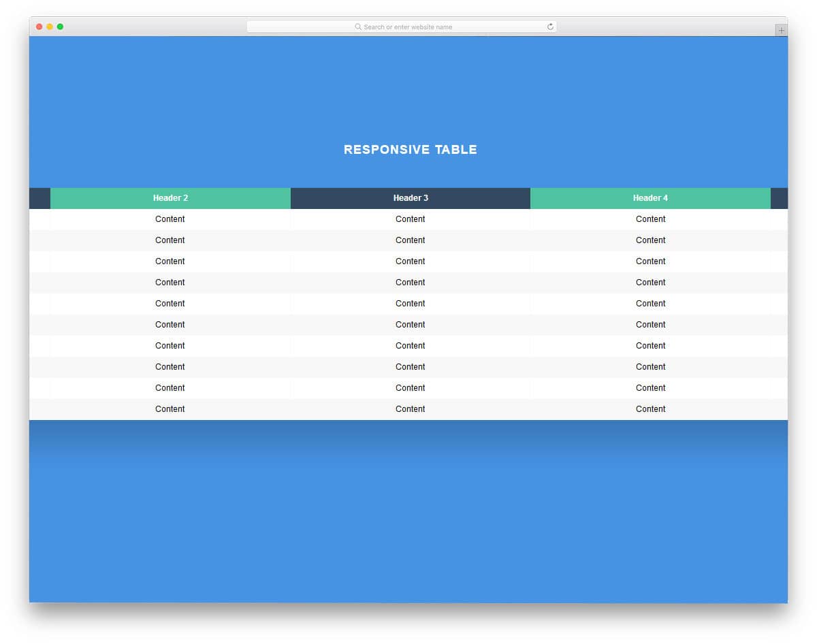
Task: Select the first Content cell under Header 2
Action: [x=170, y=219]
